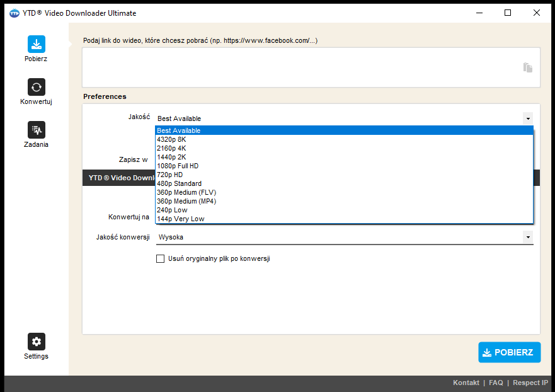Select '1440p 2K' quality option

click(344, 157)
